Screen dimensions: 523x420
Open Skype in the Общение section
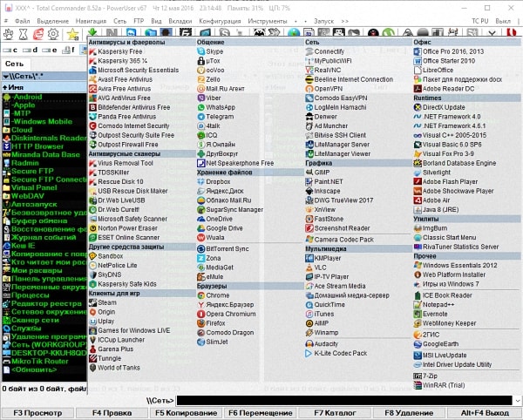click(x=216, y=52)
